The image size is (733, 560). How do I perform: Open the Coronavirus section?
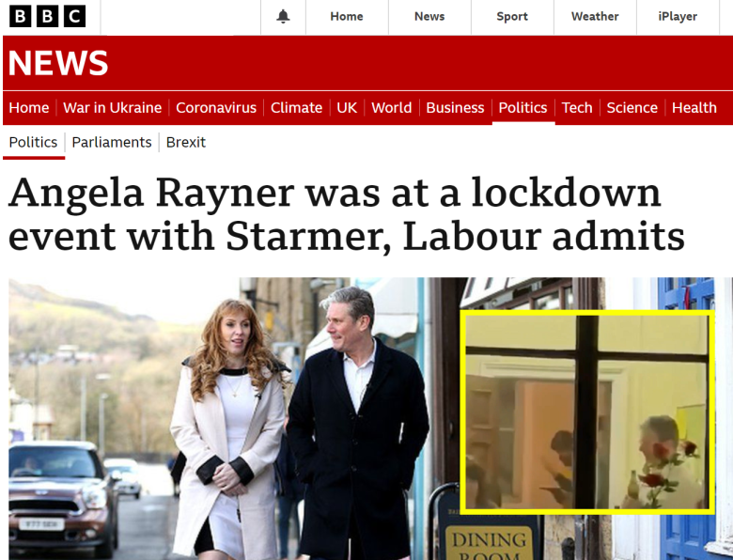click(216, 108)
